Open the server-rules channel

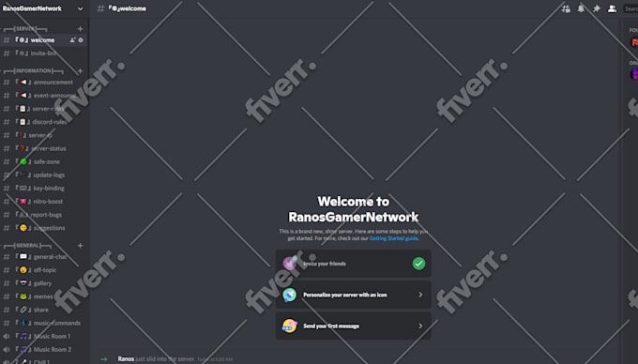(44, 109)
